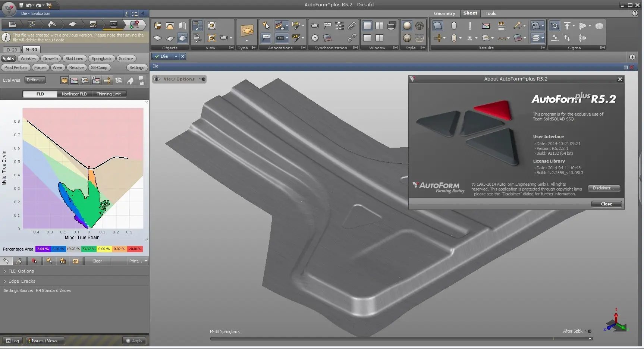Open the evaluation Settings button
This screenshot has width=644, height=349.
pos(136,67)
